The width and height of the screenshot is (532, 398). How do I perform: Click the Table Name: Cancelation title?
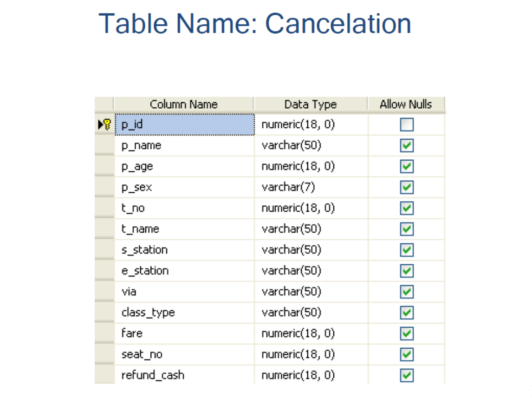tap(255, 23)
